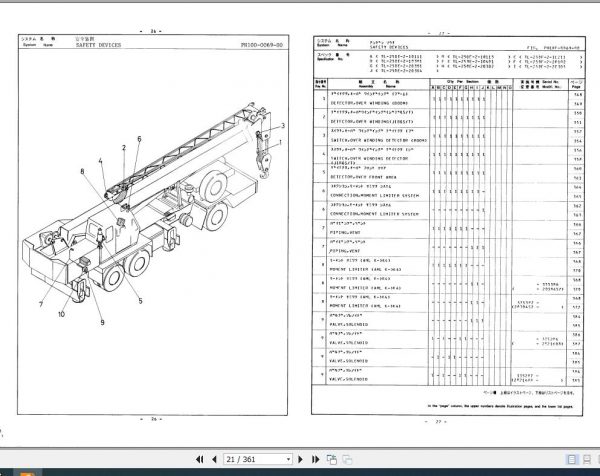Go to the first page
This screenshot has height=476, width=600.
click(199, 459)
